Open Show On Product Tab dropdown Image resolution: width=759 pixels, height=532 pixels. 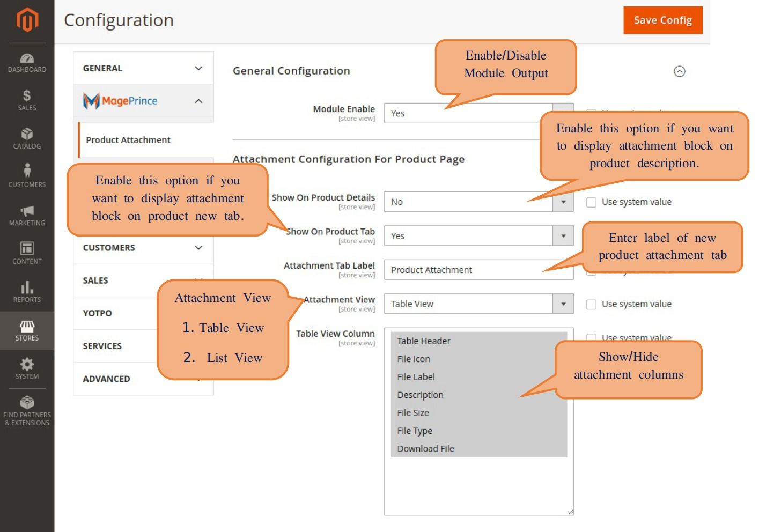pyautogui.click(x=478, y=236)
